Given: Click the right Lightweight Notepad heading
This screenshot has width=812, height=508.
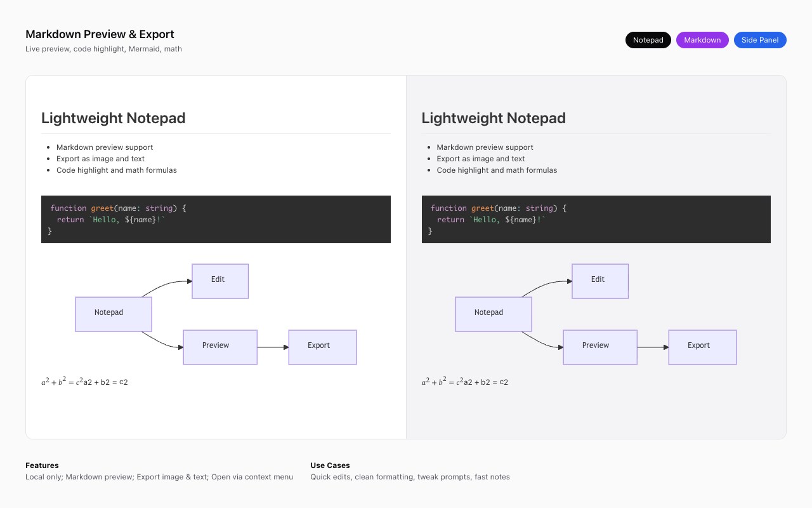Looking at the screenshot, I should tap(493, 118).
